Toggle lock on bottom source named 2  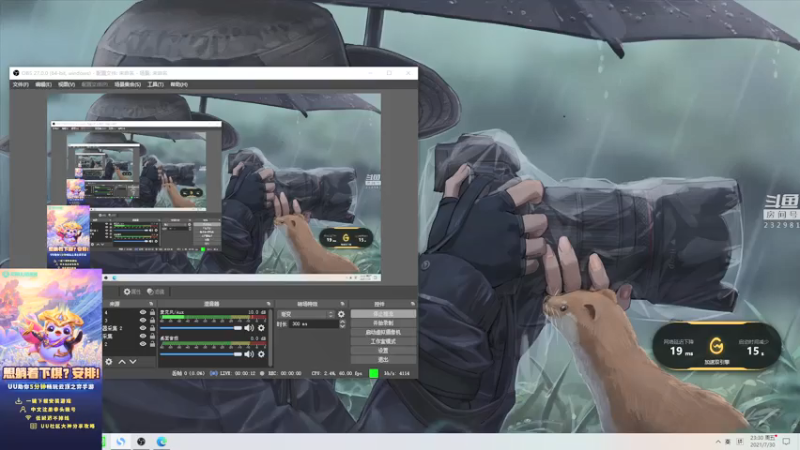152,344
